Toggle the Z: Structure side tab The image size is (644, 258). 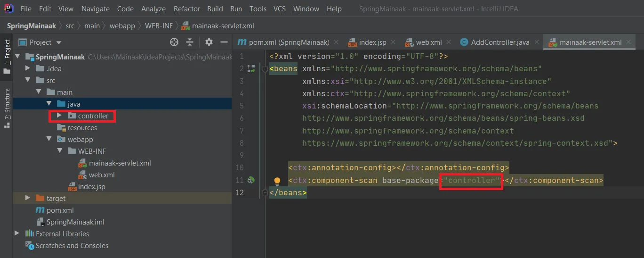pos(7,108)
